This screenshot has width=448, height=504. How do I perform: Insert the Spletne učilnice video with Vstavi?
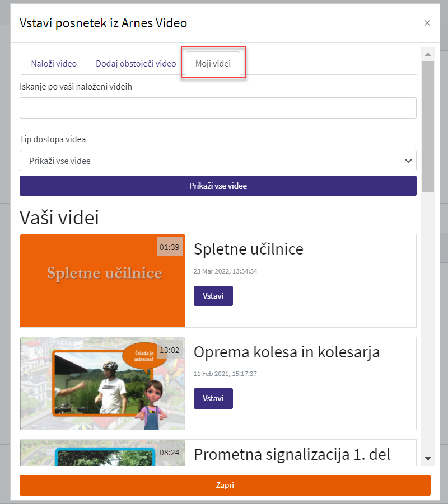point(213,296)
